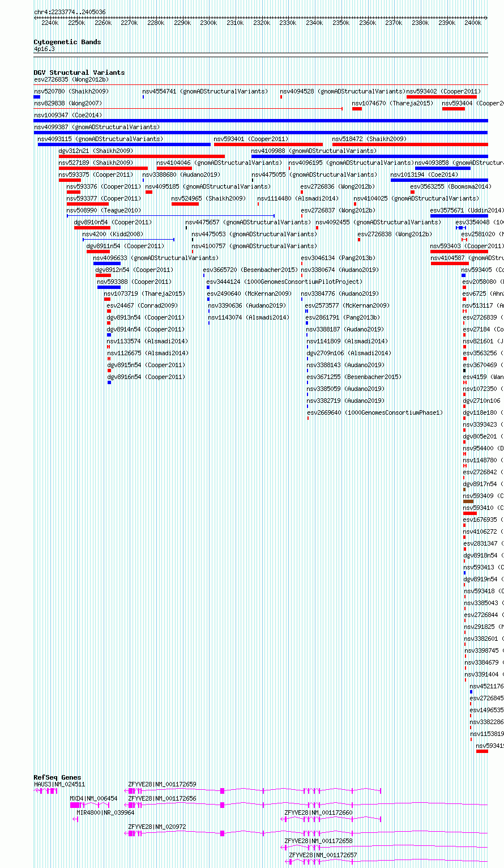The image size is (504, 868).
Task: Open variant nsv3388680 (Audano2019)
Action: (181, 175)
